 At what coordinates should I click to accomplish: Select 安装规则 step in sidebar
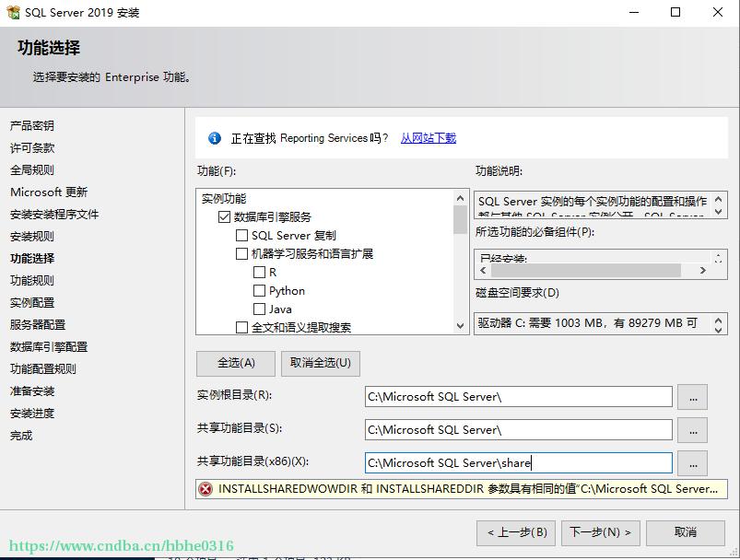click(32, 237)
